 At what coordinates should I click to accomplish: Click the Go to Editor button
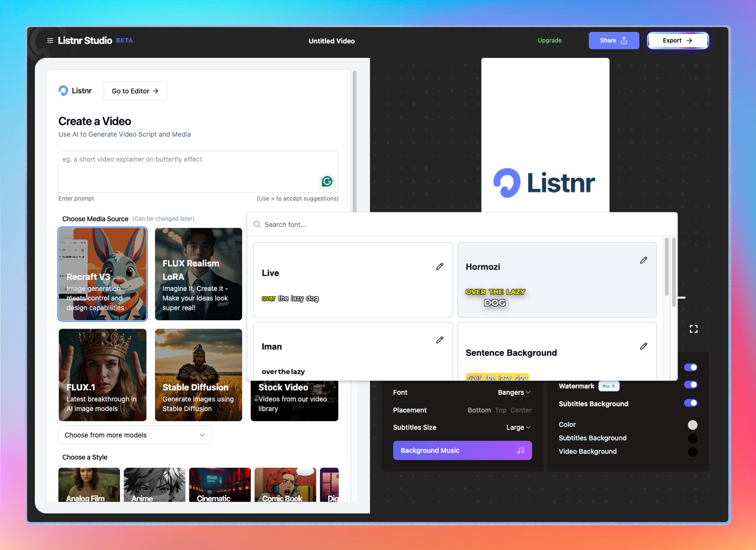coord(135,91)
